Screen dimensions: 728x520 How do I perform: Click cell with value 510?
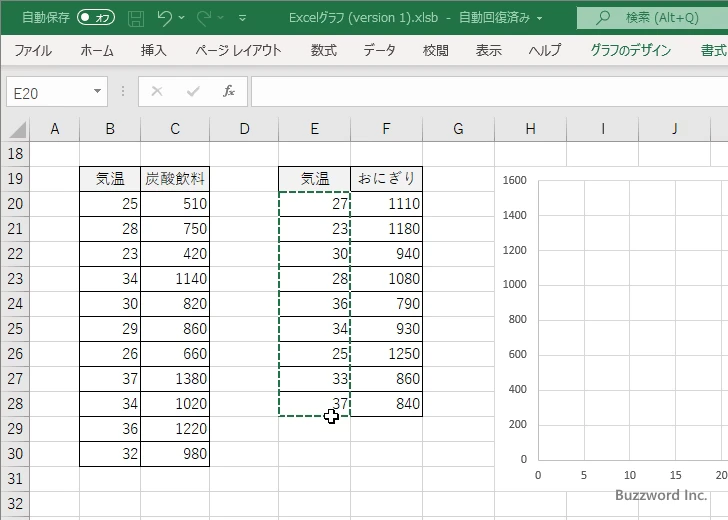(175, 204)
